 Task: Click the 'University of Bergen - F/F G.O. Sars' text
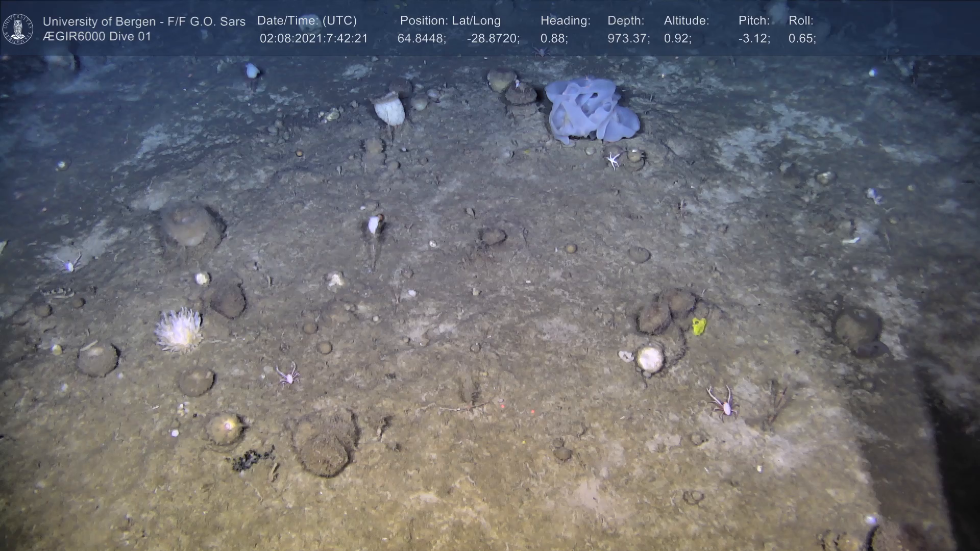coord(144,21)
